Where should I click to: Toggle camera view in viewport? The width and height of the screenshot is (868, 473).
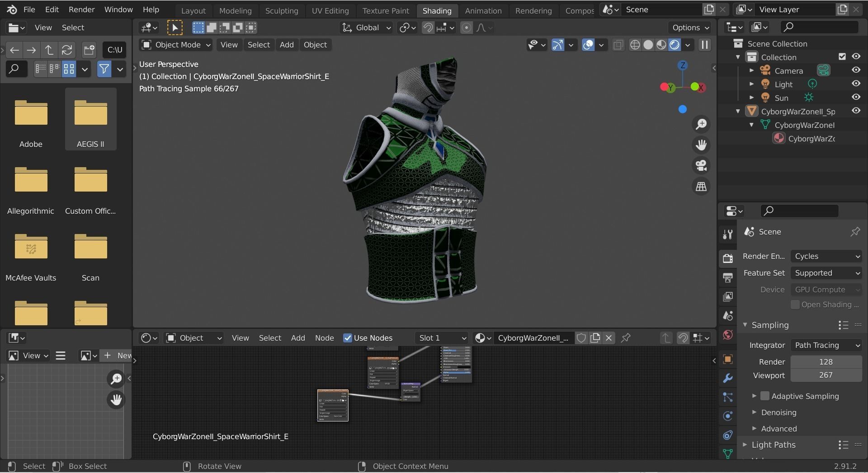(701, 165)
